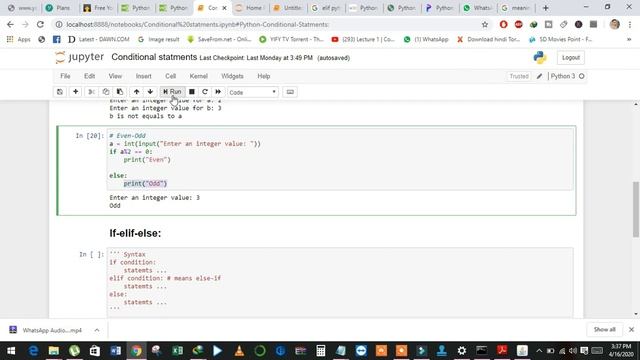Open Excel from the taskbar
640x360 pixels.
178,351
